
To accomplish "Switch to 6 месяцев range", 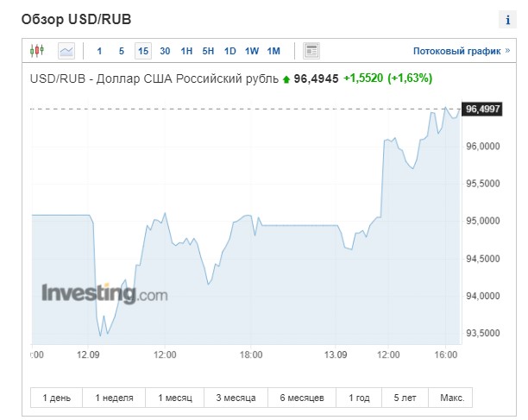I will click(296, 398).
